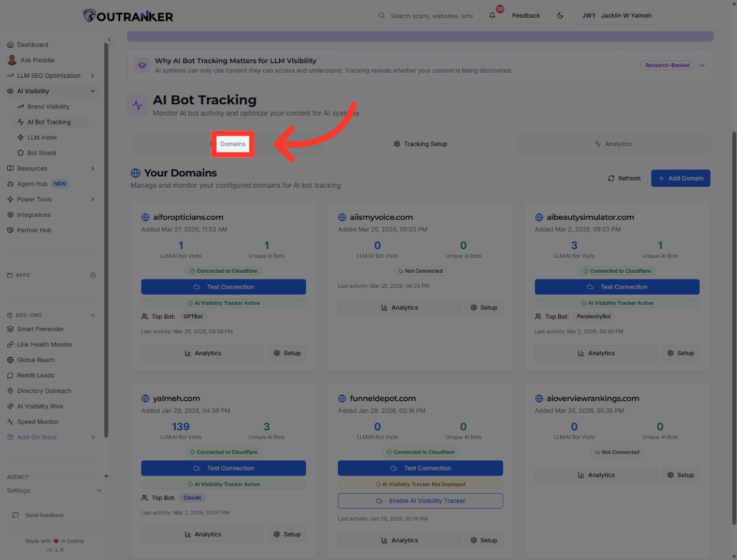
Task: Expand the Research-Backed info banner
Action: pyautogui.click(x=702, y=65)
